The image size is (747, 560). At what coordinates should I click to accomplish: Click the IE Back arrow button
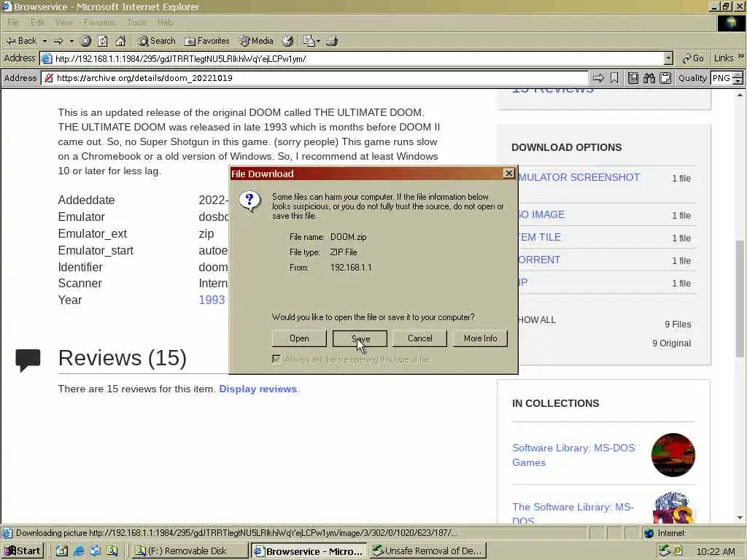(x=21, y=41)
